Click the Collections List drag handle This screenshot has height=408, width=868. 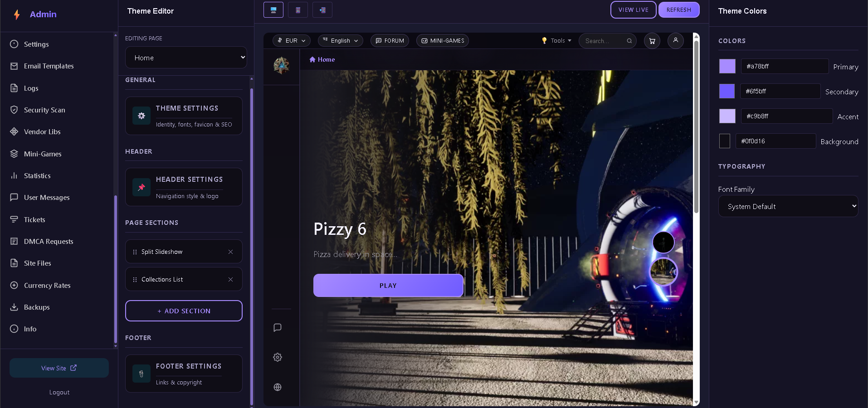pos(135,279)
